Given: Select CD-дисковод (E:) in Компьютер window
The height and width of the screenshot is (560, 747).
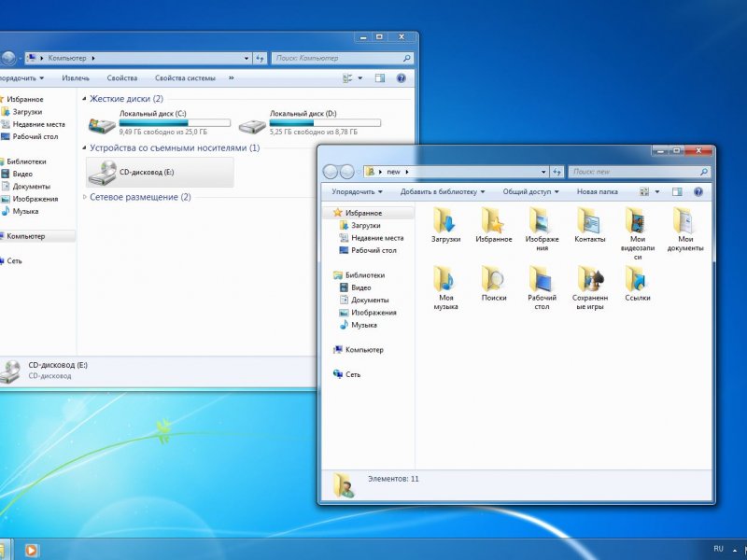Looking at the screenshot, I should (160, 172).
